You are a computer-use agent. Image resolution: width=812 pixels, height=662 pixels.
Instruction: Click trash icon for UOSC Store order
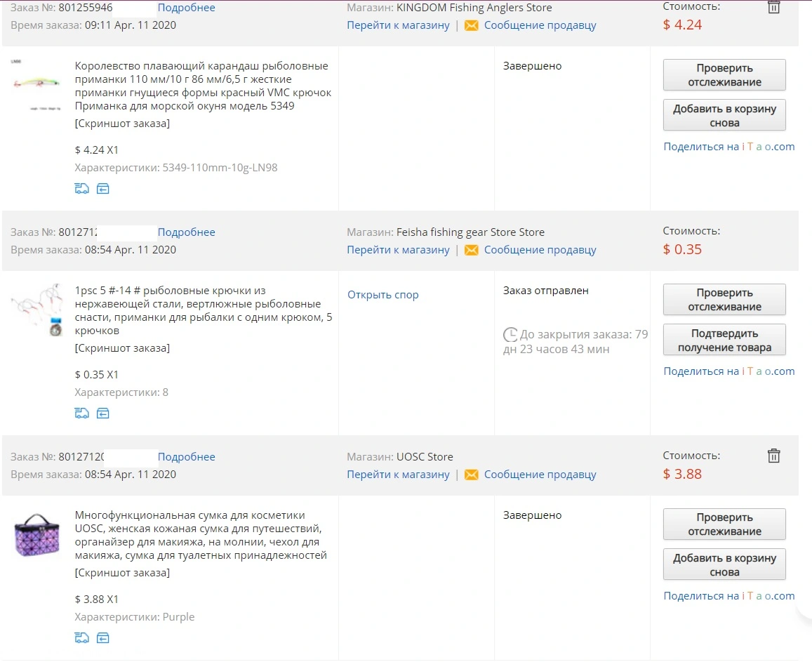[x=773, y=456]
